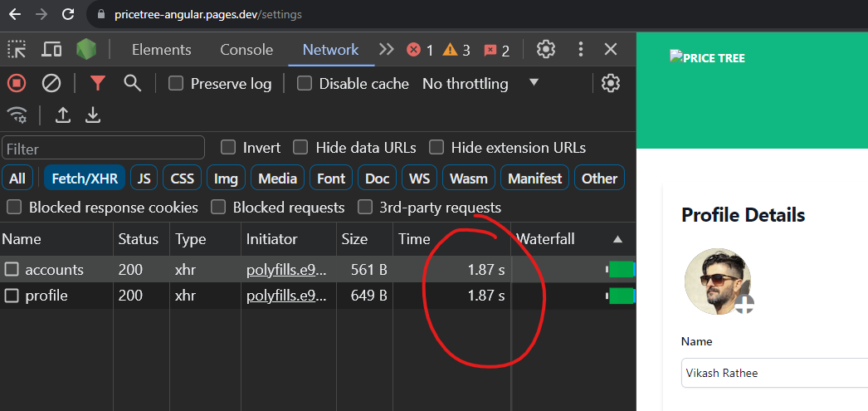This screenshot has width=868, height=411.
Task: Filter requests by CSS type
Action: tap(182, 179)
